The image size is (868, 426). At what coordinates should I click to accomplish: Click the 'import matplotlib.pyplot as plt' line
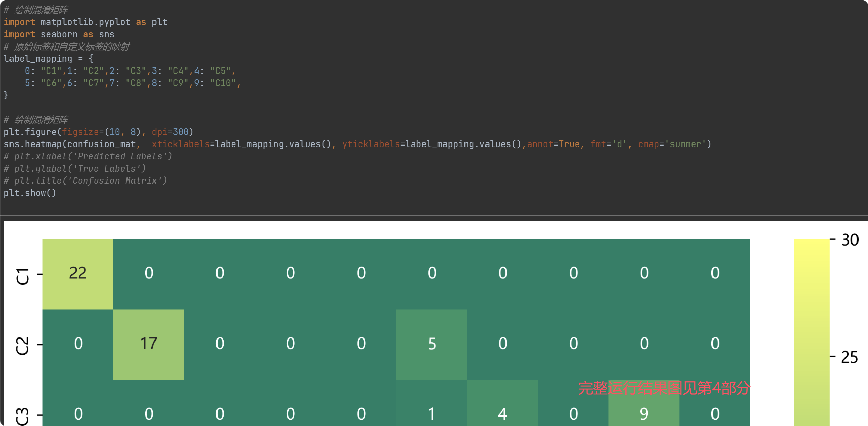click(85, 22)
